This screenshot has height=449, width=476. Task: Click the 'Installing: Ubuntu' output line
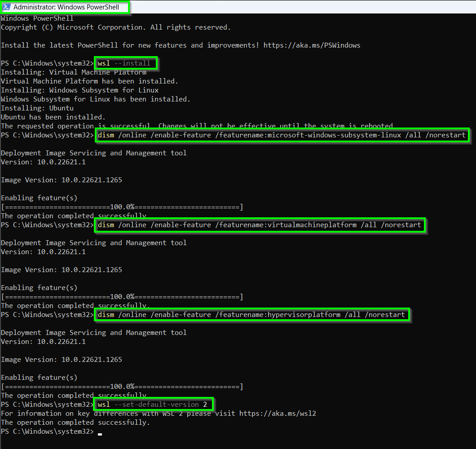[37, 108]
